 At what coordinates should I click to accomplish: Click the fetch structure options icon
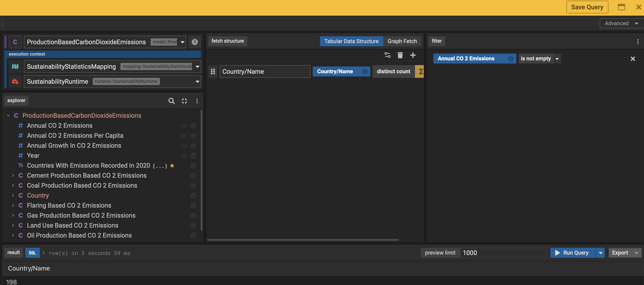387,55
